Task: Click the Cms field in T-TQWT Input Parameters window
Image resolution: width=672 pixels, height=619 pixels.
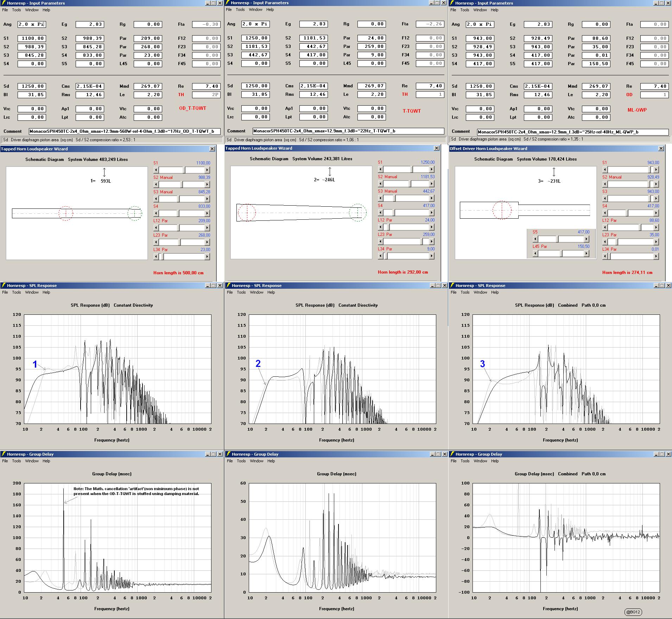Action: pyautogui.click(x=313, y=86)
